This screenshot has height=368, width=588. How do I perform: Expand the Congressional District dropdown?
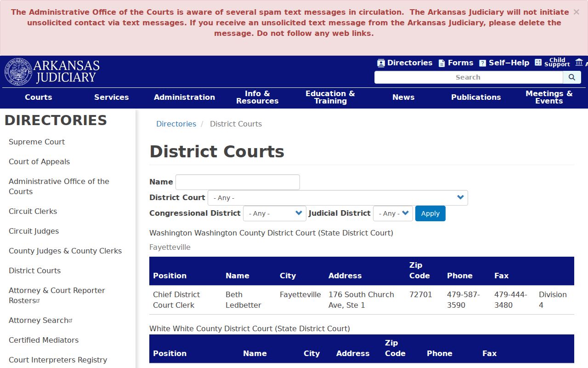(274, 213)
